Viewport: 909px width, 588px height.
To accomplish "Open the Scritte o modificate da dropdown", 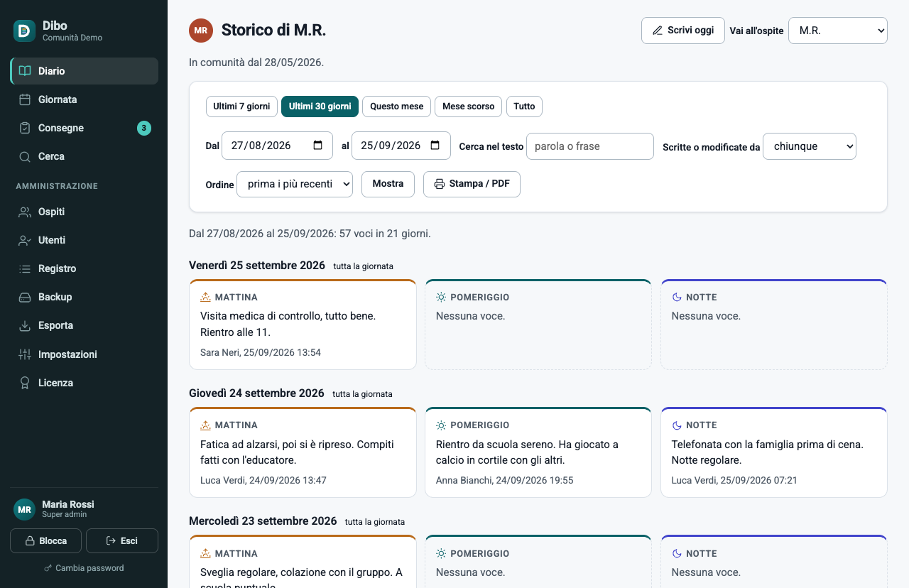I will (810, 146).
